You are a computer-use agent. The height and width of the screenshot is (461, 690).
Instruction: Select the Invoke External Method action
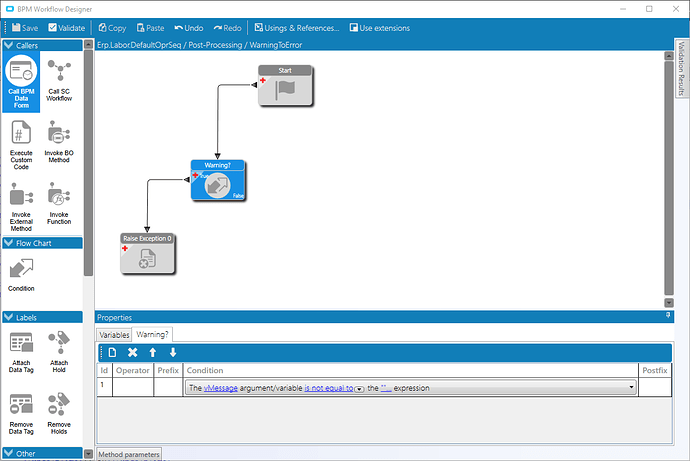click(21, 205)
